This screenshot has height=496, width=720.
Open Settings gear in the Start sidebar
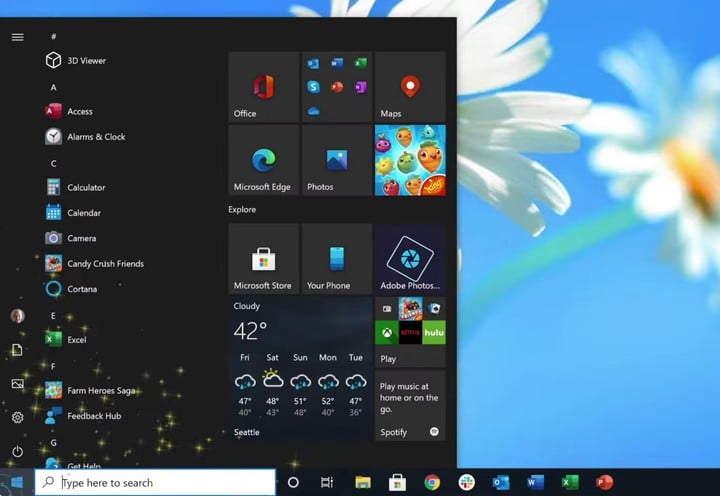[17, 417]
